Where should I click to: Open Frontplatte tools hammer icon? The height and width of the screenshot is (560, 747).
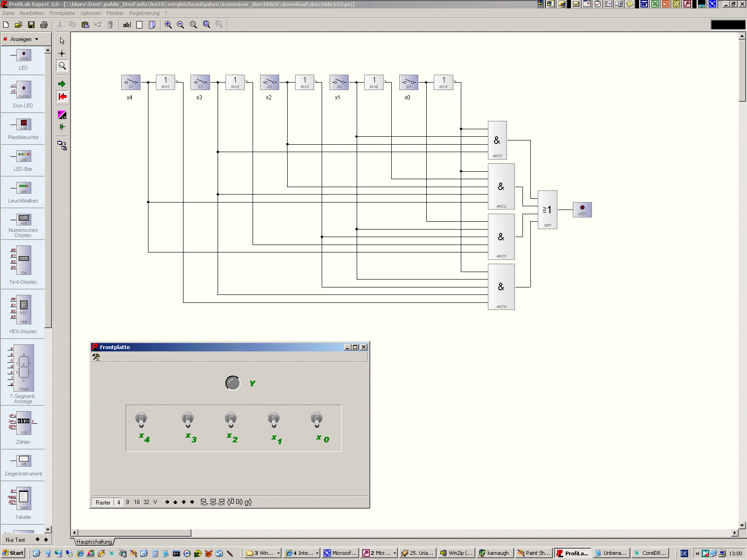pos(96,357)
